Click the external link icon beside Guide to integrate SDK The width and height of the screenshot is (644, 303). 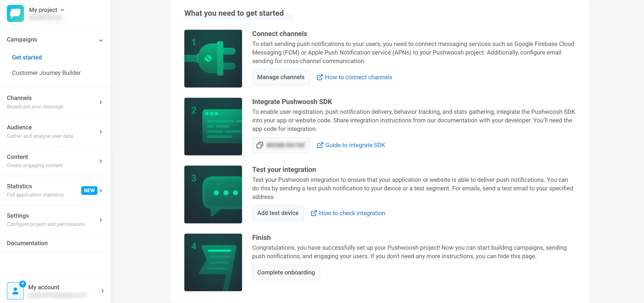320,145
